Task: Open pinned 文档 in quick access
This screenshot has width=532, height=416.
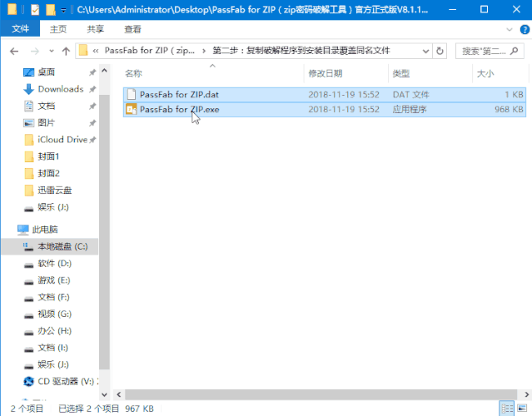Action: pyautogui.click(x=46, y=106)
